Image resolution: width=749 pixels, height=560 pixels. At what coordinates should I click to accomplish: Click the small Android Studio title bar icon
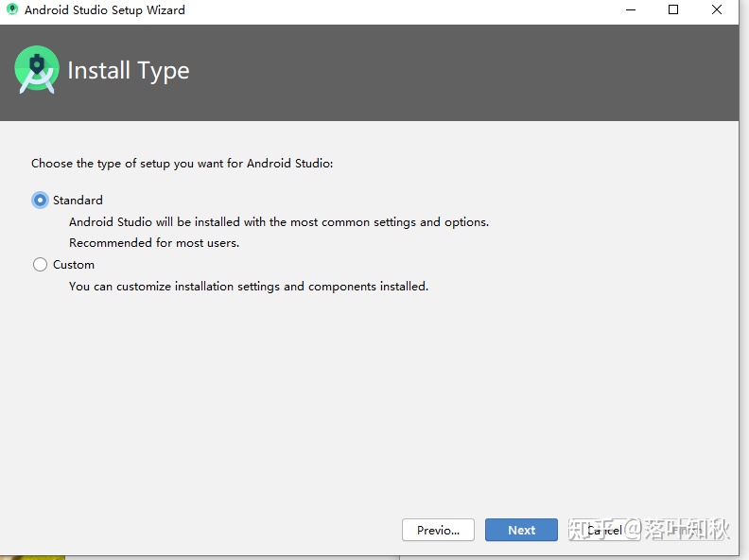click(12, 9)
